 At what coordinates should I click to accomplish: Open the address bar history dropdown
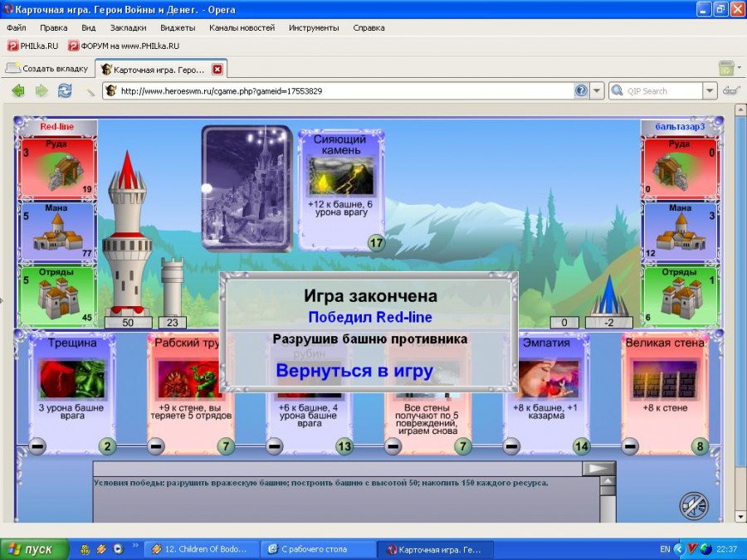[597, 90]
